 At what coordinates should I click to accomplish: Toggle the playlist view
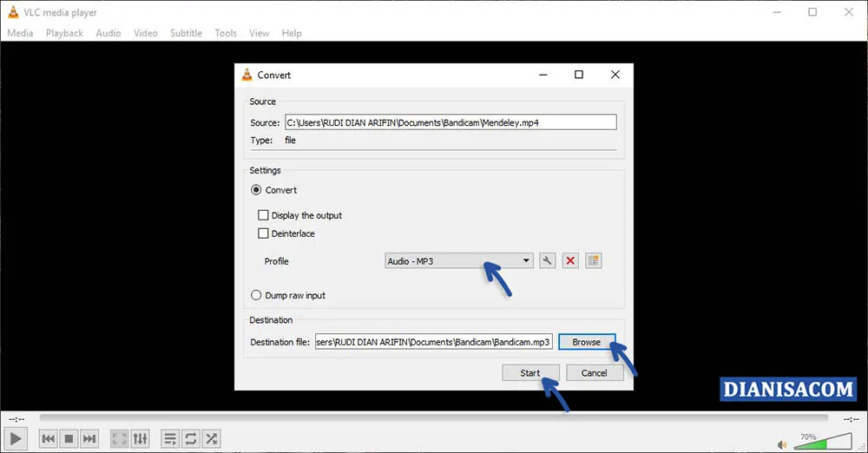[x=170, y=439]
